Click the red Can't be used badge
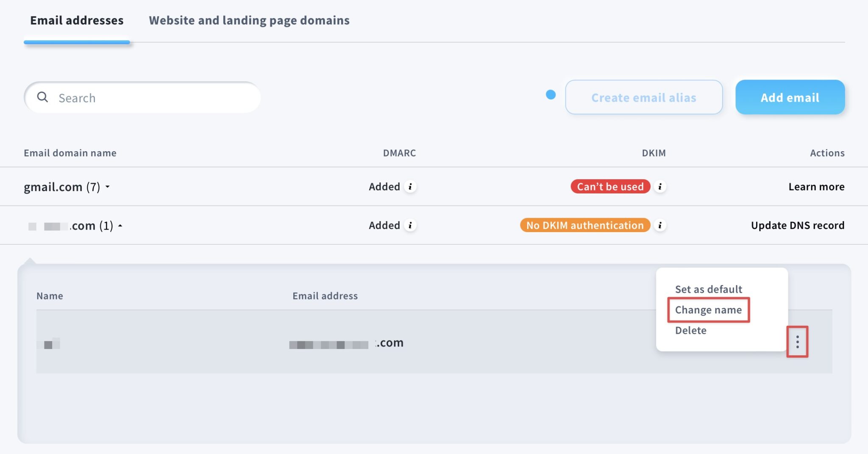 click(610, 186)
